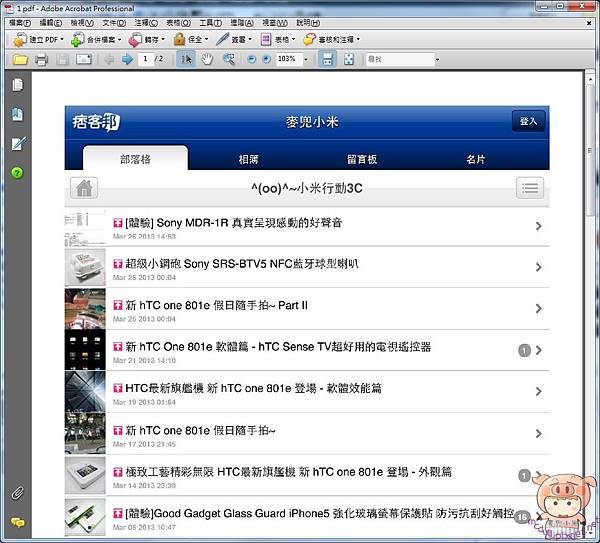Open the 視窗(W) menu
This screenshot has width=600, height=543.
click(x=275, y=23)
